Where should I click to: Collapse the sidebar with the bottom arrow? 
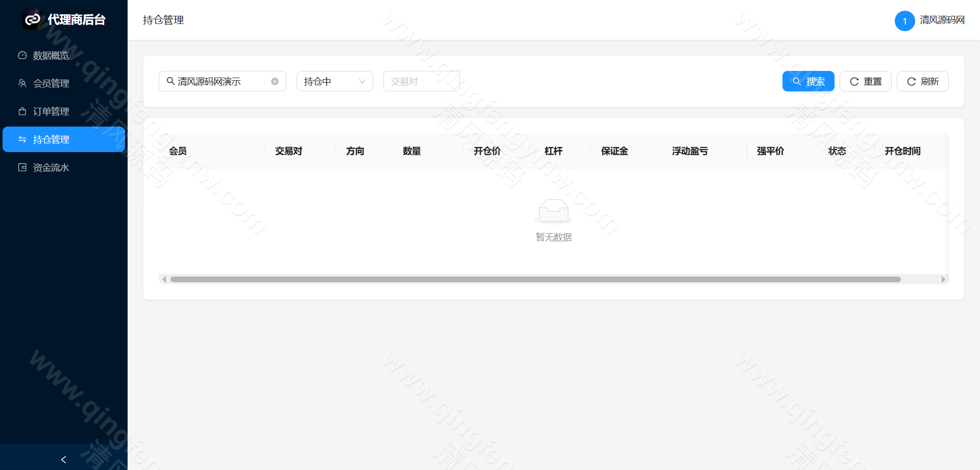[x=63, y=459]
